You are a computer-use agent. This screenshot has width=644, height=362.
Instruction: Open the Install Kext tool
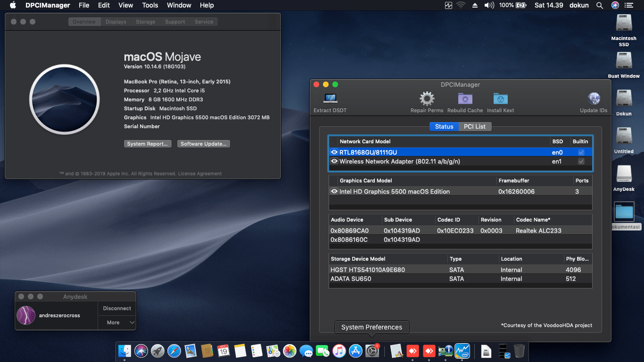500,103
